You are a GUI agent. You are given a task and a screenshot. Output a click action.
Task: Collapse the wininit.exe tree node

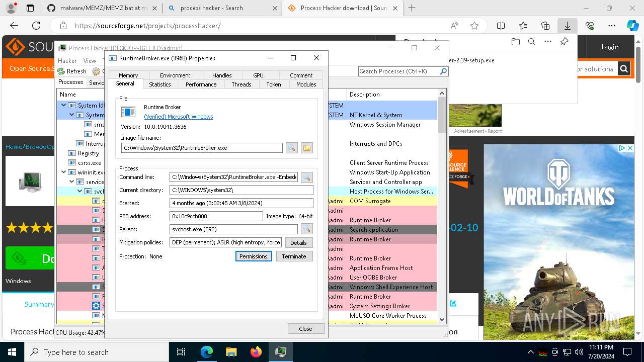pos(64,172)
